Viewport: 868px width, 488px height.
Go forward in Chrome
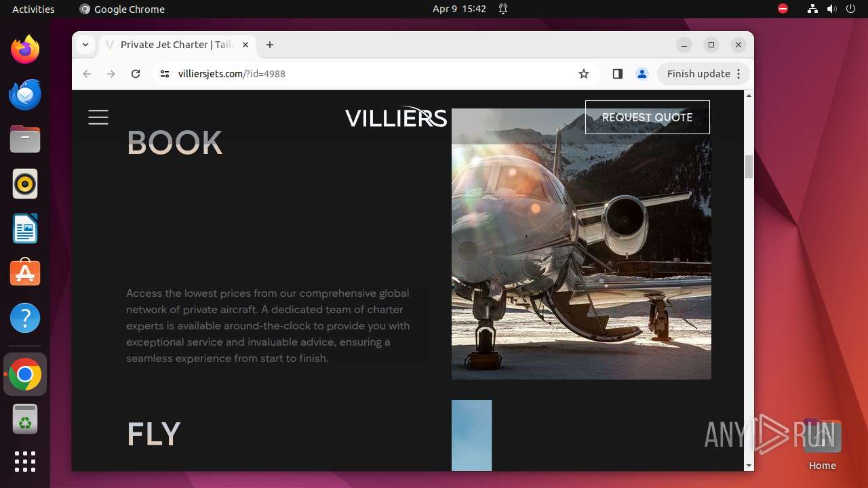[111, 74]
